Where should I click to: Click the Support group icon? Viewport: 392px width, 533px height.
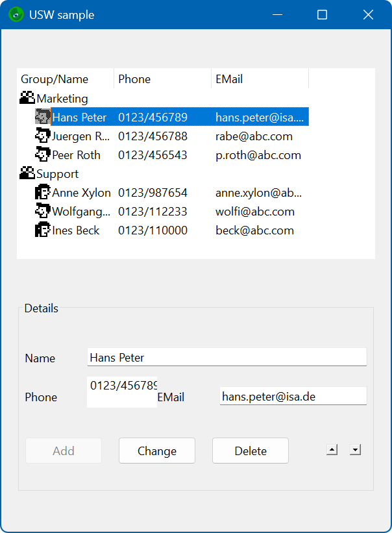click(27, 173)
